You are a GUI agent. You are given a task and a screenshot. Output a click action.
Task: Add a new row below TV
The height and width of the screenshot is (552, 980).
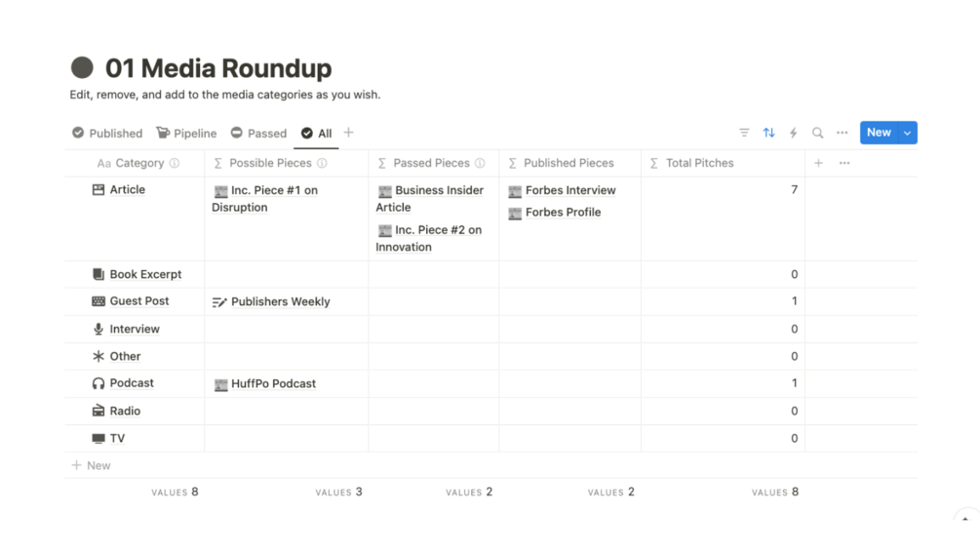(92, 465)
